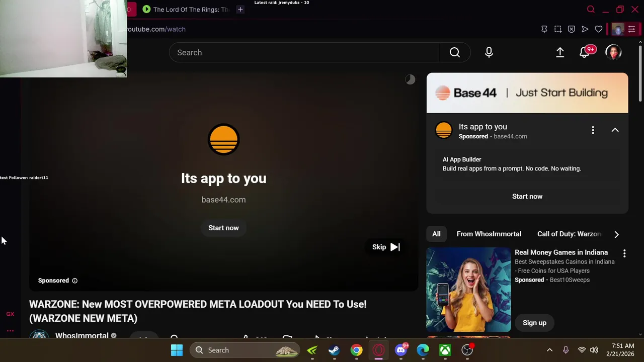Open the Opera profile avatar in toolbar

click(618, 29)
